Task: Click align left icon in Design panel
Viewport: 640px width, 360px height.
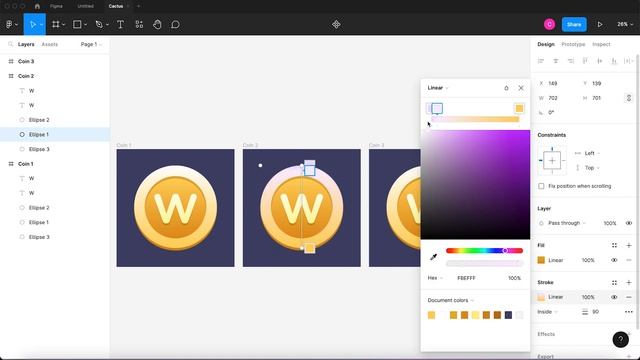Action: 541,61
